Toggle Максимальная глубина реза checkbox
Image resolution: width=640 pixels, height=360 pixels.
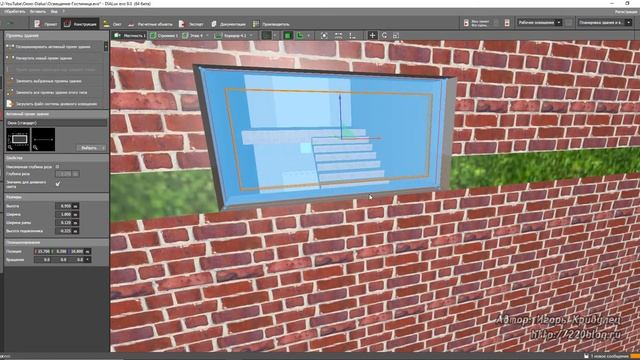[x=57, y=167]
